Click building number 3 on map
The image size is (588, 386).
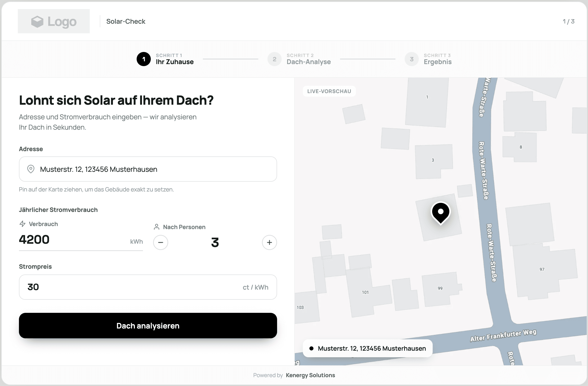tap(433, 160)
